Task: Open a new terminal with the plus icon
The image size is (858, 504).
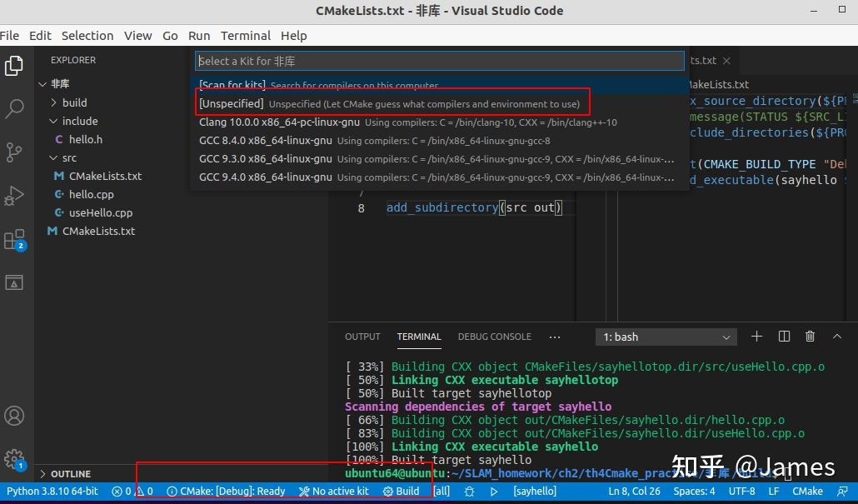Action: coord(756,337)
